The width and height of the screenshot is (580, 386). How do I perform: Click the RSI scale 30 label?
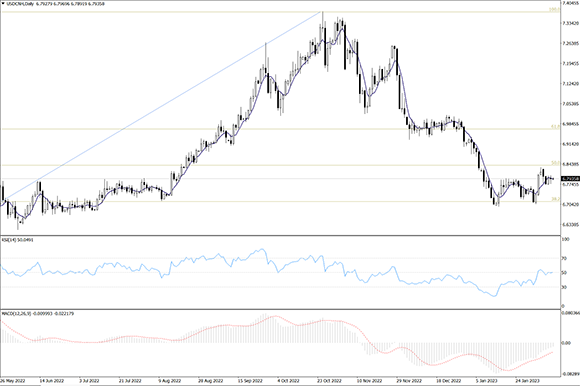click(x=564, y=287)
